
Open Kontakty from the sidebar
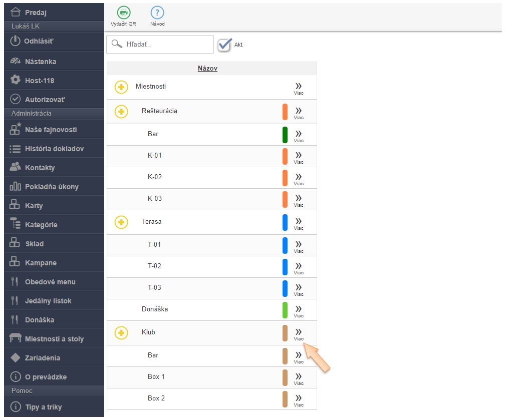click(x=40, y=168)
